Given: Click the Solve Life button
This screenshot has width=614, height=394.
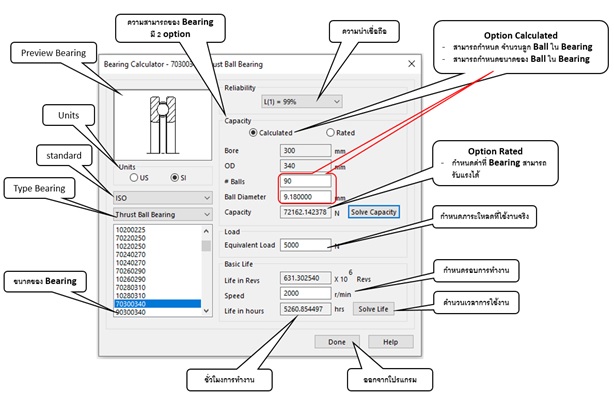Looking at the screenshot, I should (x=373, y=309).
